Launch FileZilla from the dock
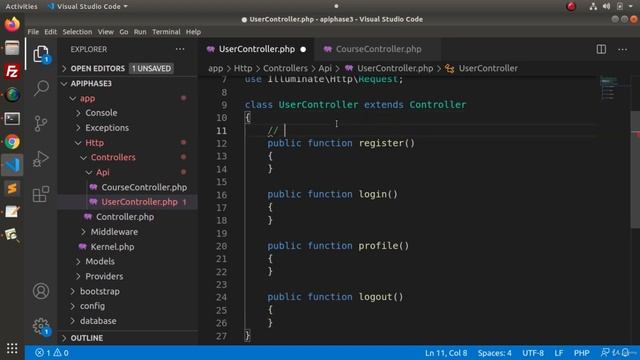The height and width of the screenshot is (360, 640). pos(12,71)
